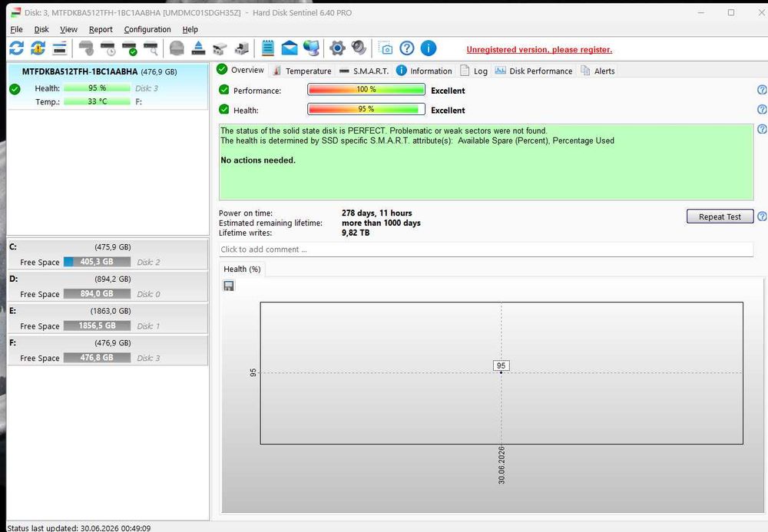
Task: Switch to the Alerts tab
Action: [598, 71]
